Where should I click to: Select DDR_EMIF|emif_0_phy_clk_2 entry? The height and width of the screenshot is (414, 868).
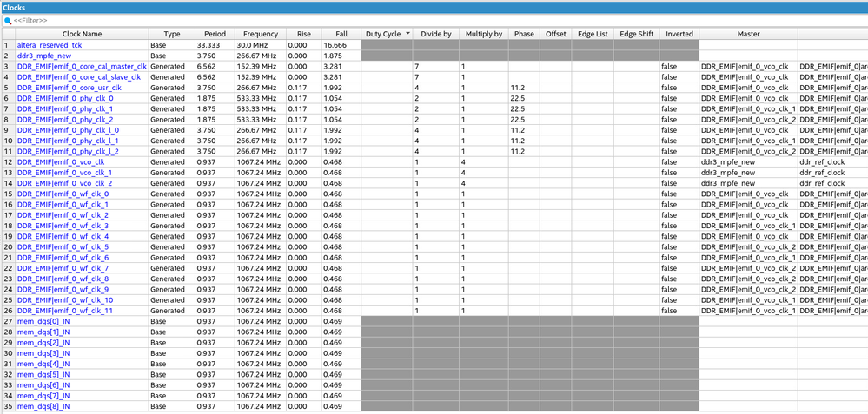click(65, 120)
